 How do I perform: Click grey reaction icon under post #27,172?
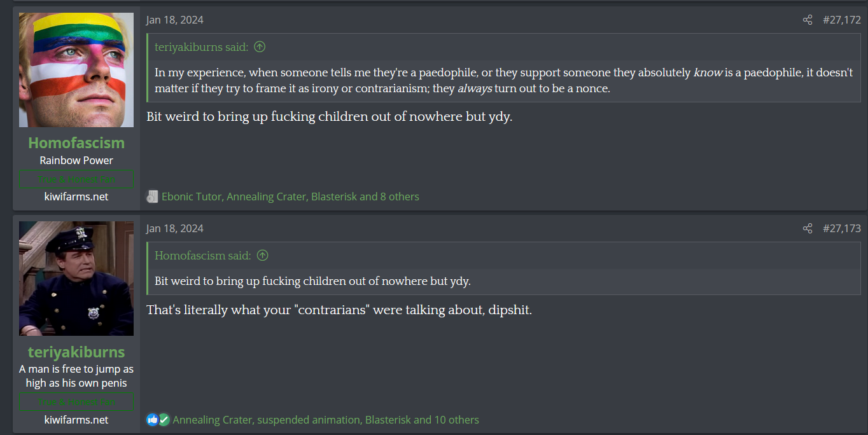(152, 197)
